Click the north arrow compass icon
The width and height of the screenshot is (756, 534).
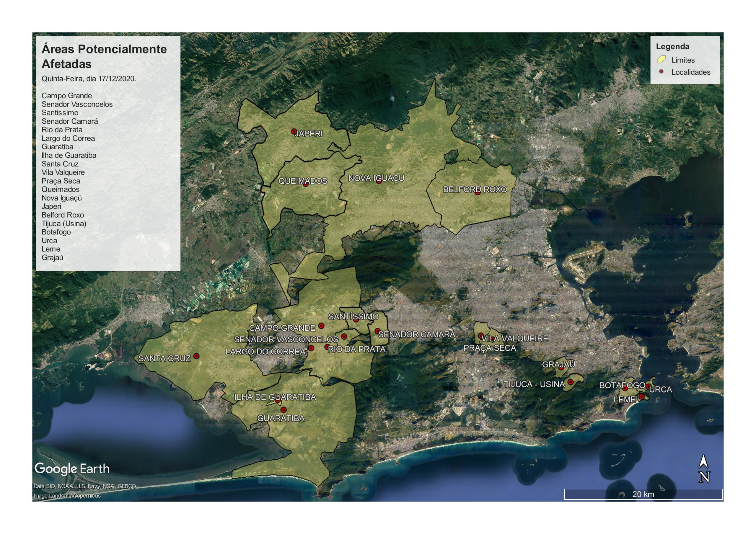click(x=704, y=469)
